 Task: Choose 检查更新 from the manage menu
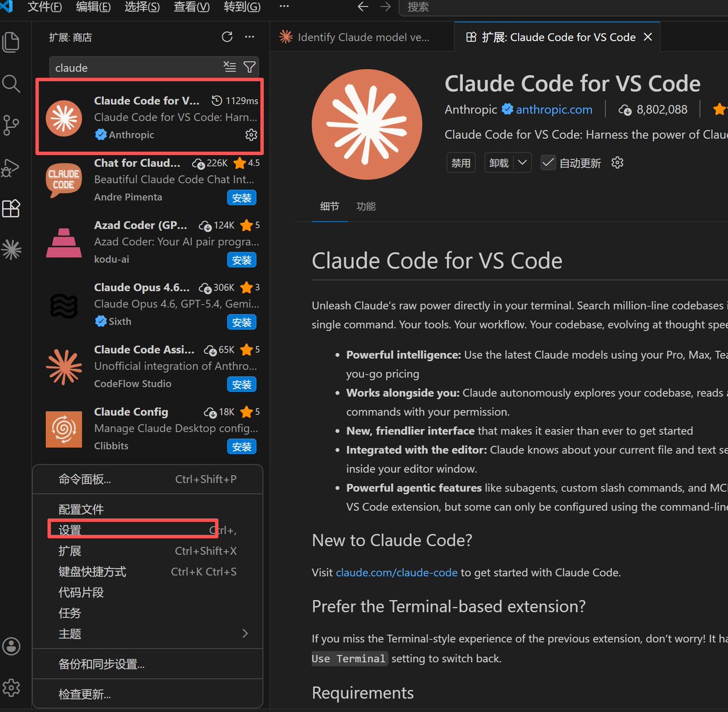coord(147,694)
